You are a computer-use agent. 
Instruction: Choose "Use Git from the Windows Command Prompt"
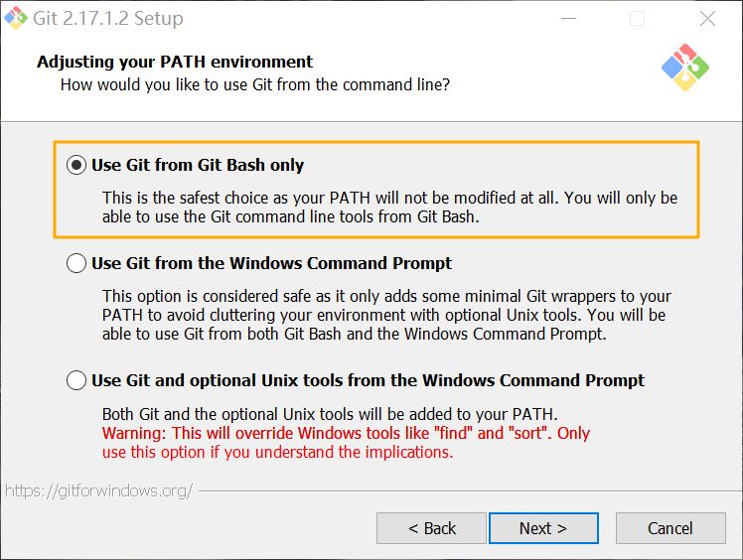click(76, 263)
